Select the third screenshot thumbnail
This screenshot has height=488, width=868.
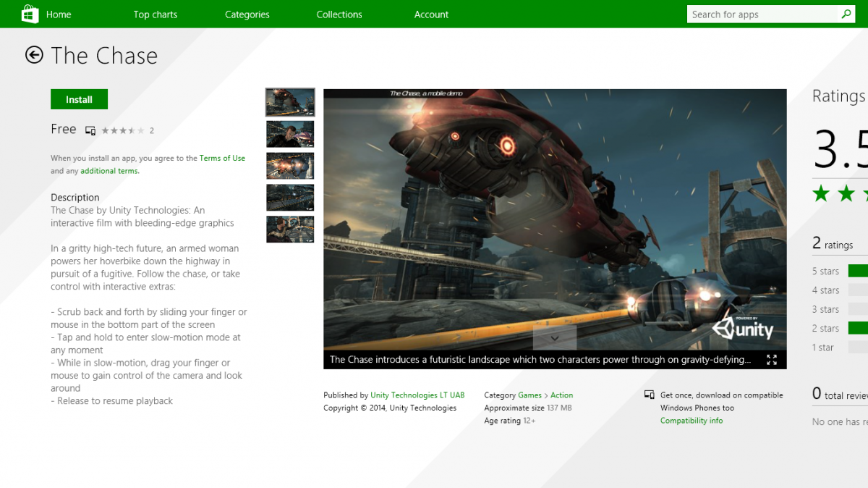tap(290, 166)
